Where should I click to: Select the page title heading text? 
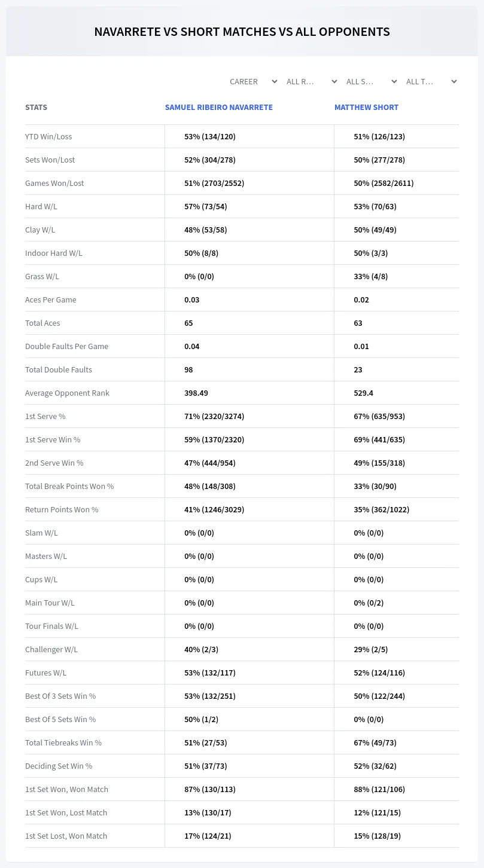tap(242, 32)
